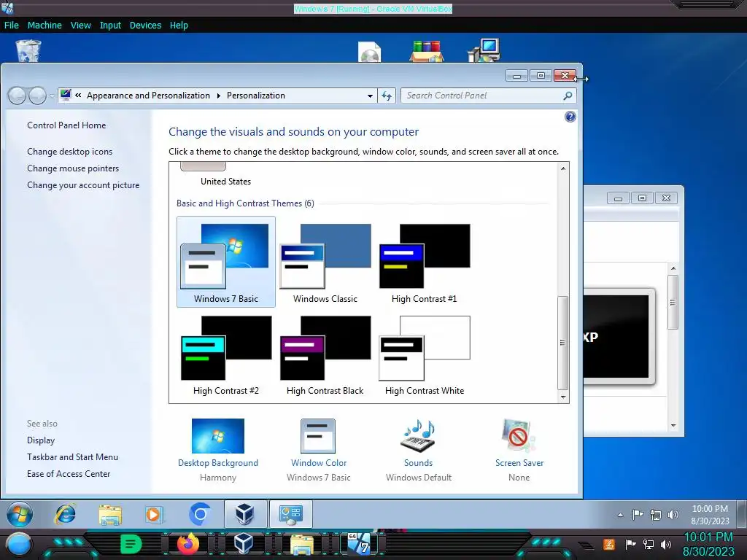Click the address bar refresh button
The image size is (747, 560).
coord(387,96)
